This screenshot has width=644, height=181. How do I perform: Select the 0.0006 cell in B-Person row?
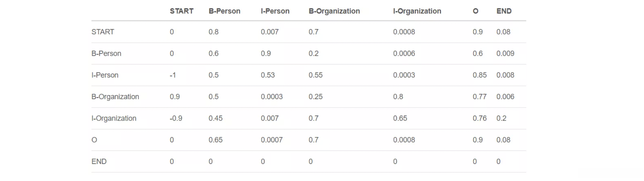[x=404, y=53]
